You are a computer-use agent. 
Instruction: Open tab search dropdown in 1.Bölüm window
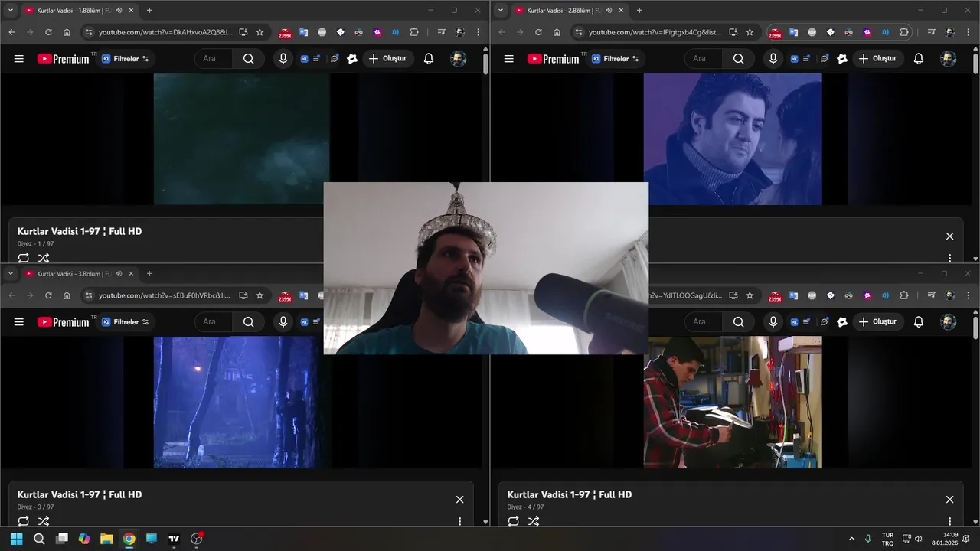click(x=11, y=11)
